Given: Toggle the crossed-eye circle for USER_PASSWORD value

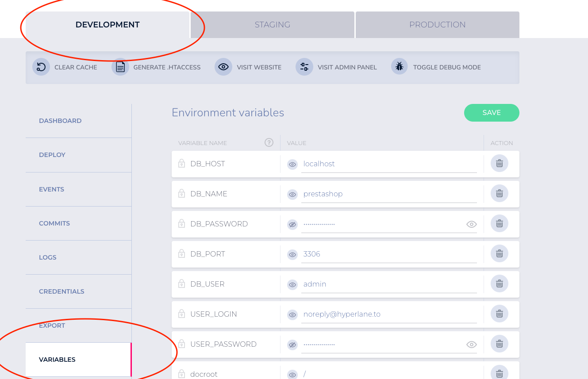Looking at the screenshot, I should pos(292,345).
